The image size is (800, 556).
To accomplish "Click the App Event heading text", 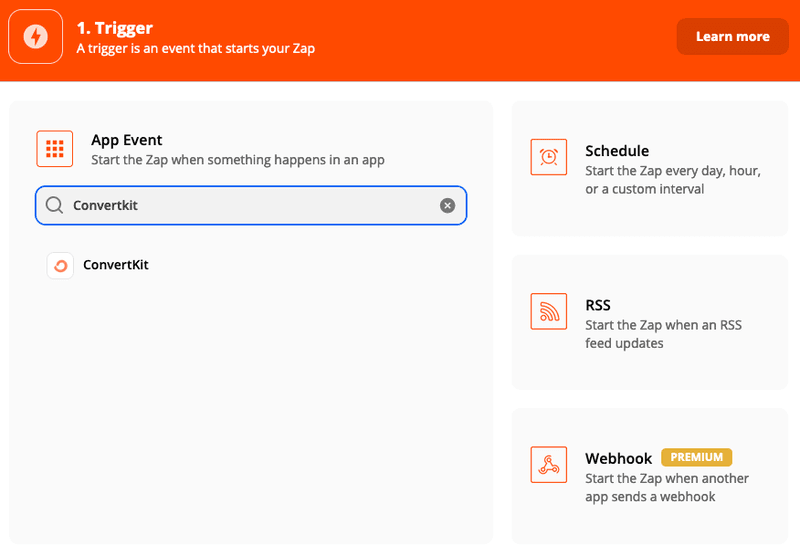I will point(127,140).
